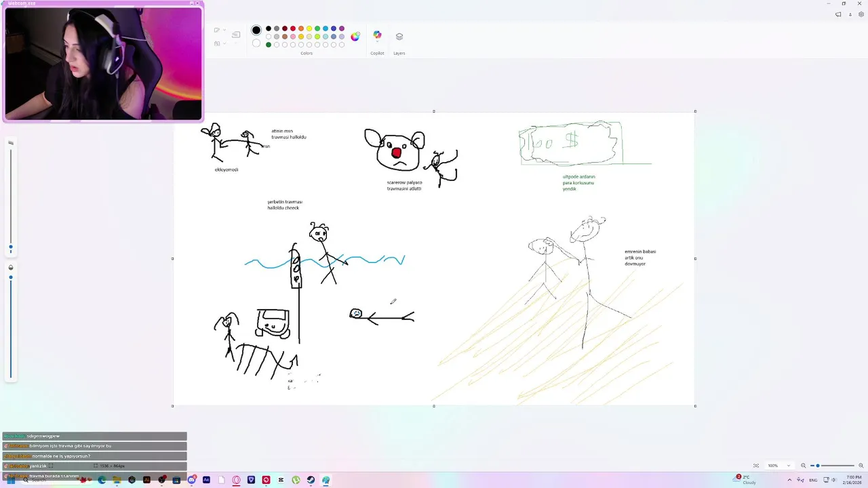Open Microsoft Edge from taskbar
This screenshot has width=868, height=488.
[x=102, y=480]
